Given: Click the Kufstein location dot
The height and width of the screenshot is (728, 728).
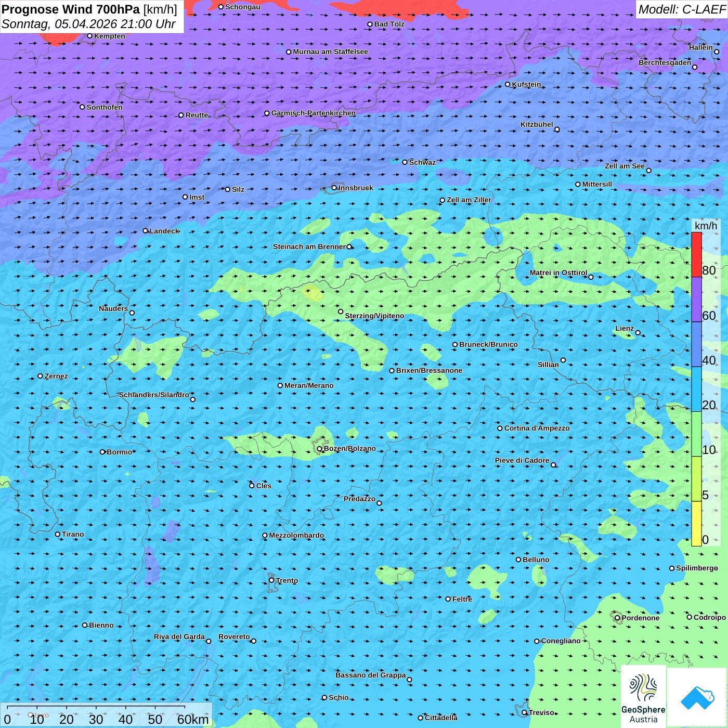Looking at the screenshot, I should pos(508,84).
